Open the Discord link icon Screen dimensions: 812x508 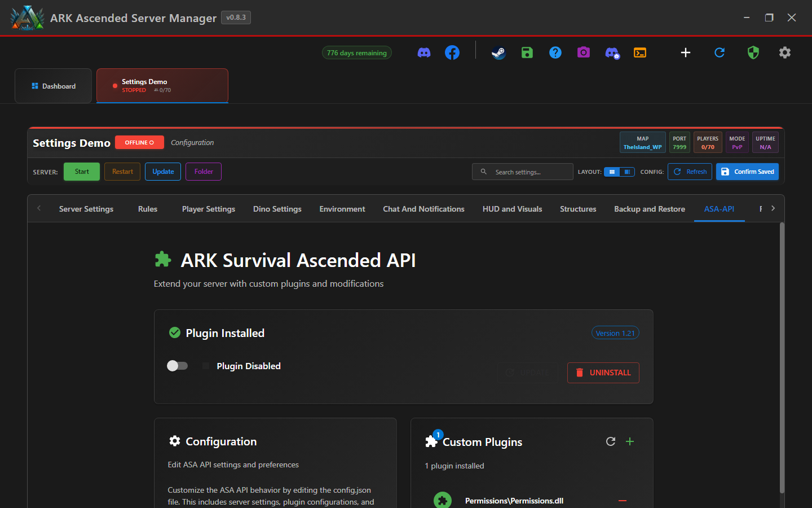pos(424,52)
